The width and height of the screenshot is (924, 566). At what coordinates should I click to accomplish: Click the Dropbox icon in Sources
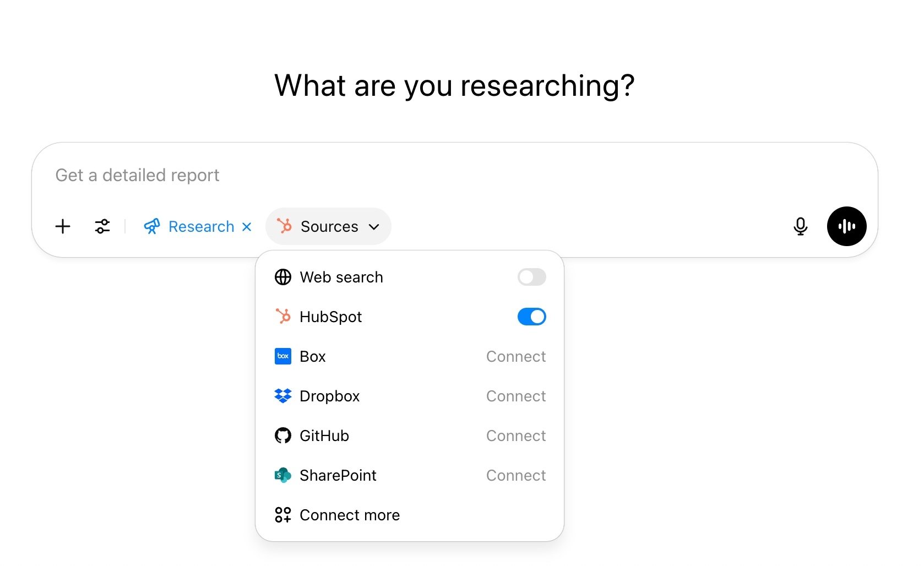tap(283, 396)
